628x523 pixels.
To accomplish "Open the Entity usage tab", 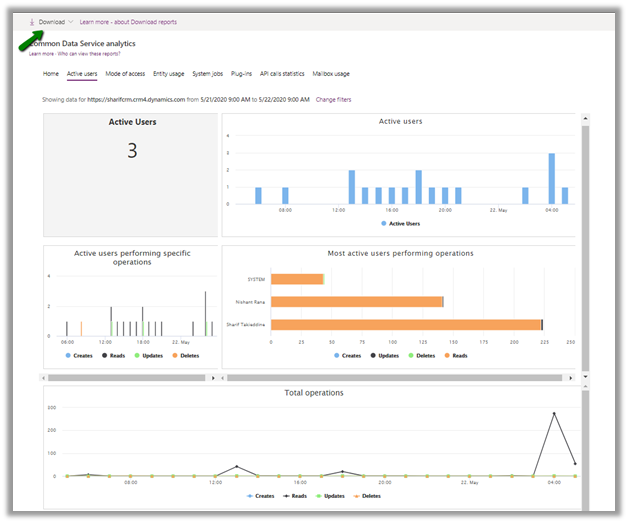I will pos(168,74).
